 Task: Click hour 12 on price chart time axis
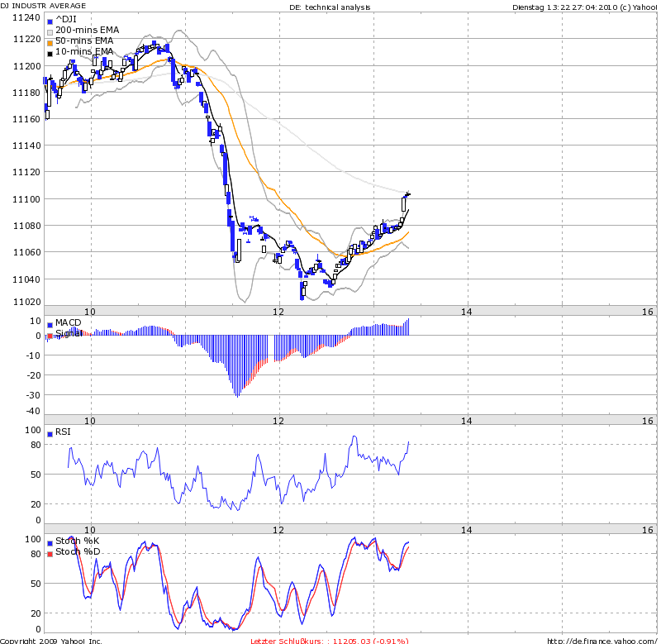click(278, 312)
